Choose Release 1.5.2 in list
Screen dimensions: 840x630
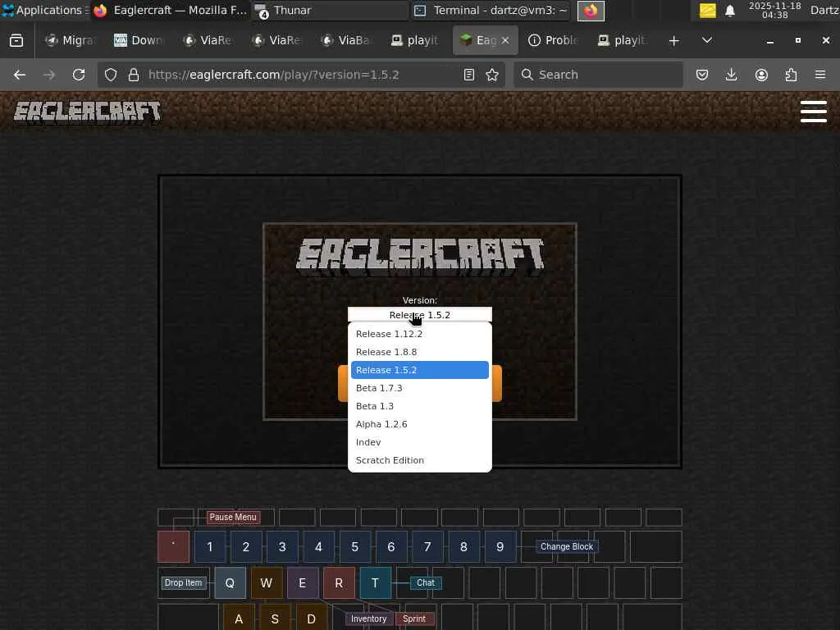[x=419, y=370]
